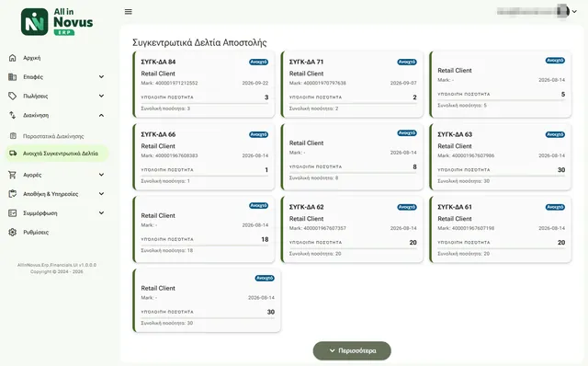Collapse the Διακίνηση submenu chevron

tap(101, 115)
